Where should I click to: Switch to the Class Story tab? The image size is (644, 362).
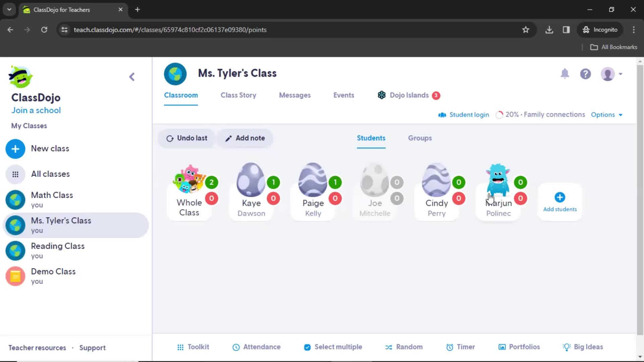(x=238, y=95)
